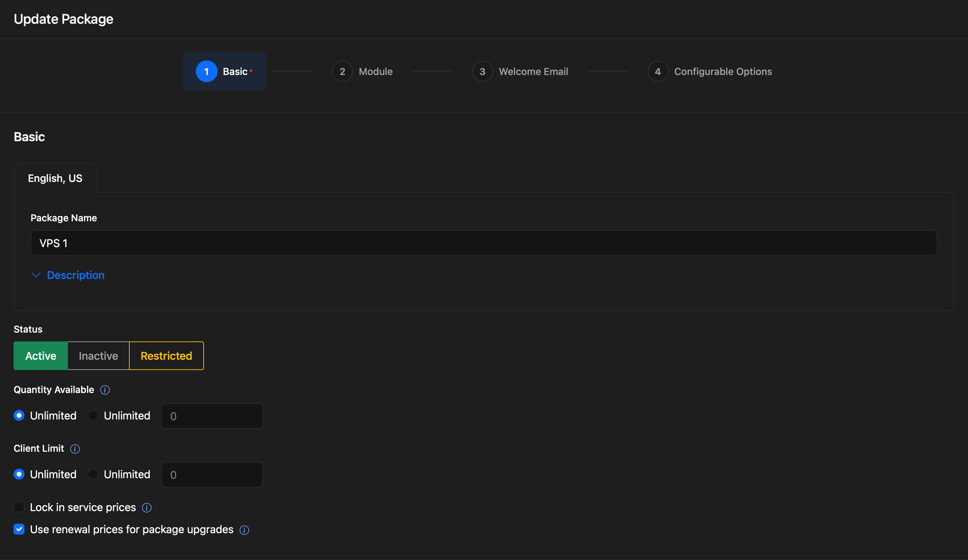This screenshot has height=560, width=968.
Task: Open the Quantity Available info icon
Action: 105,390
